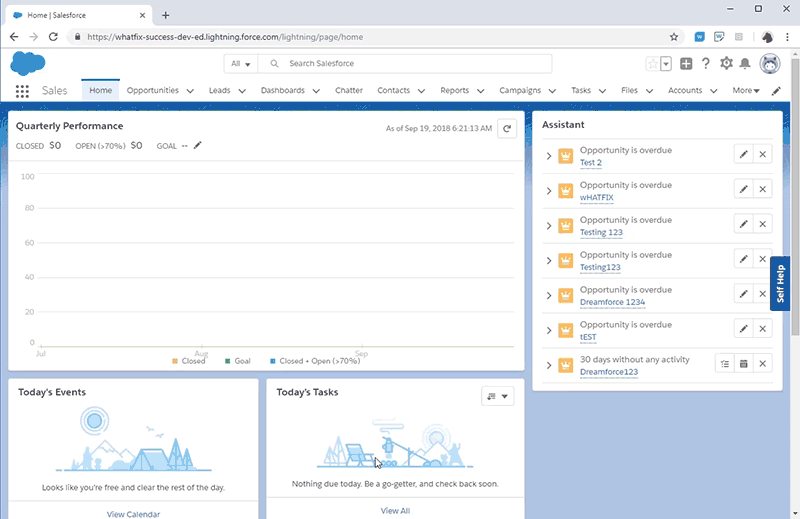Edit the wHATFIX overdue opportunity

point(743,189)
